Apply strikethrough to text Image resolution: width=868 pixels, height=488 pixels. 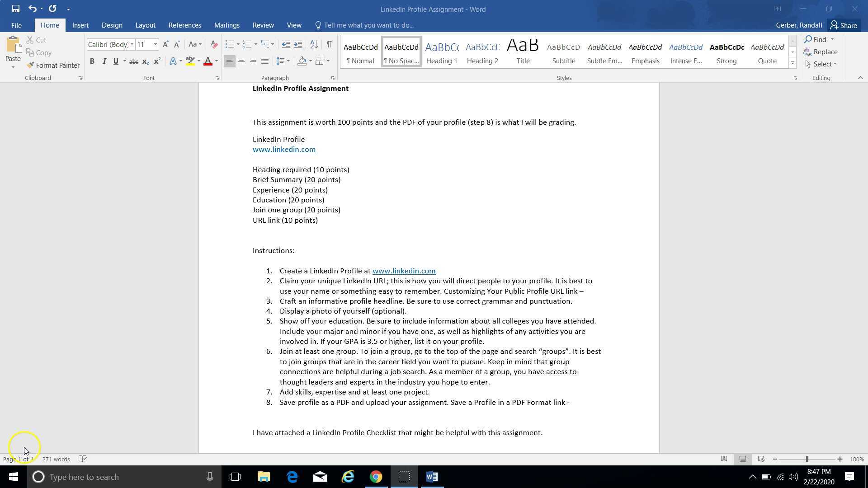click(133, 61)
